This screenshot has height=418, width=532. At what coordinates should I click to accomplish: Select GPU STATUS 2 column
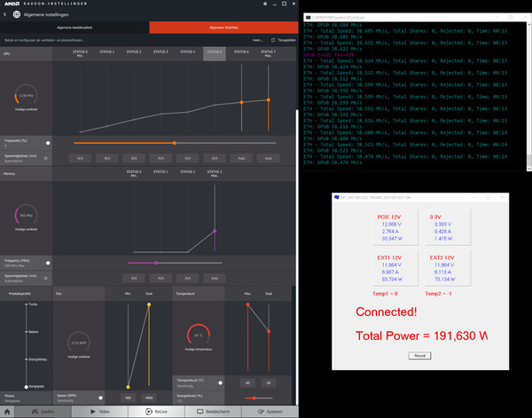click(134, 53)
